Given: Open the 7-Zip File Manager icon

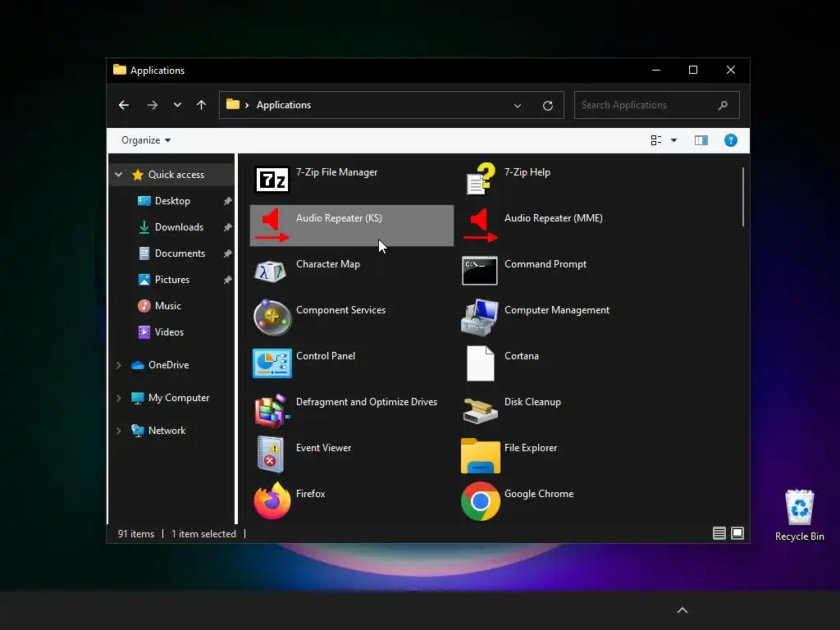Looking at the screenshot, I should point(272,180).
